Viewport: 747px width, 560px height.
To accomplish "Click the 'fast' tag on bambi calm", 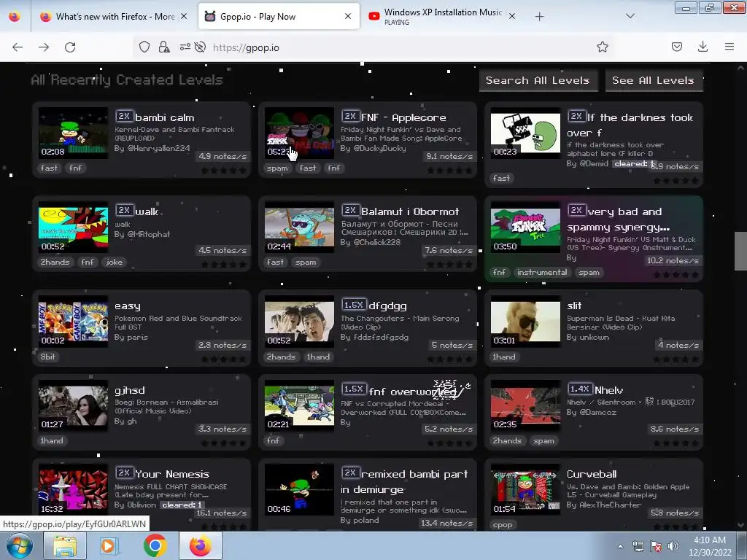I will pyautogui.click(x=49, y=168).
